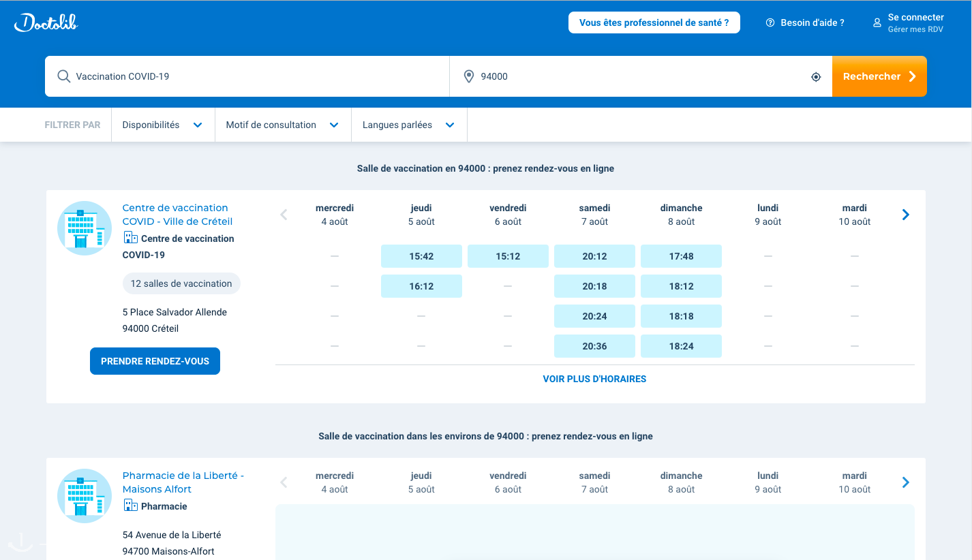Click Se connecter link
This screenshot has height=560, width=972.
click(915, 17)
